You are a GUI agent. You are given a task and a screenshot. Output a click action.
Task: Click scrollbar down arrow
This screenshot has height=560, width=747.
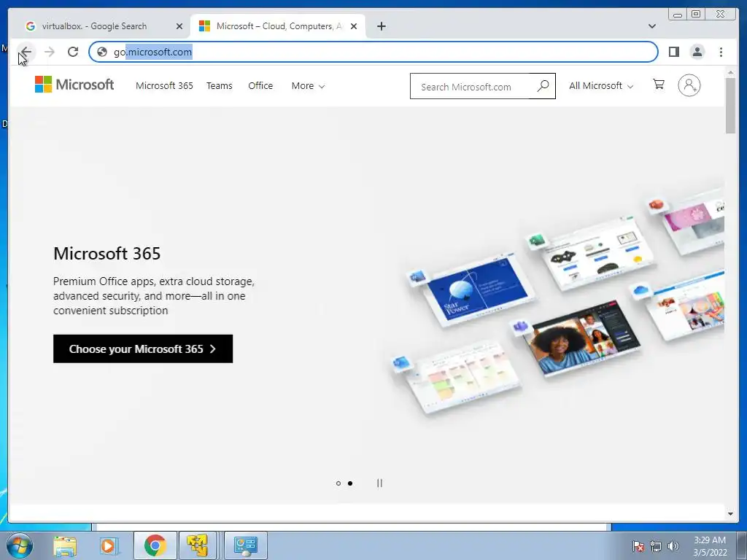(730, 514)
